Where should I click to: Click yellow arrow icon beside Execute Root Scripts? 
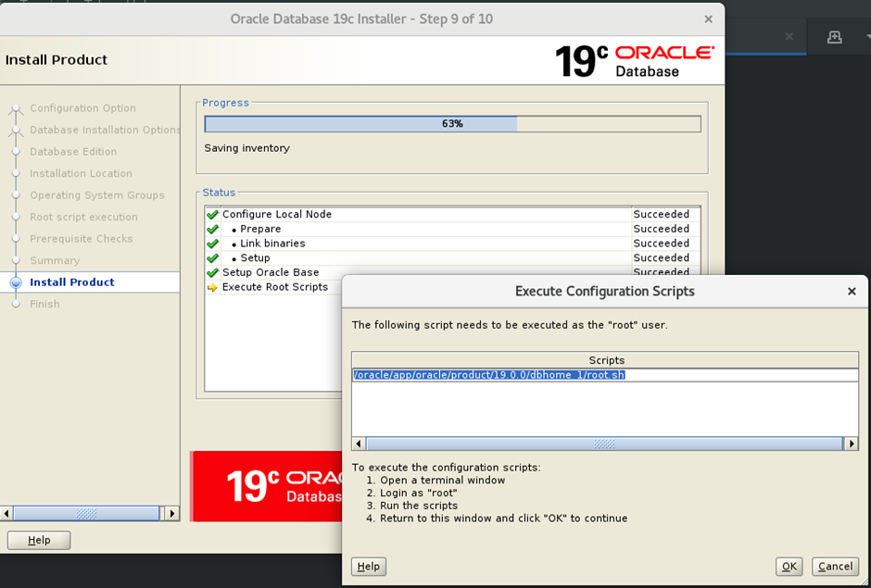point(212,287)
